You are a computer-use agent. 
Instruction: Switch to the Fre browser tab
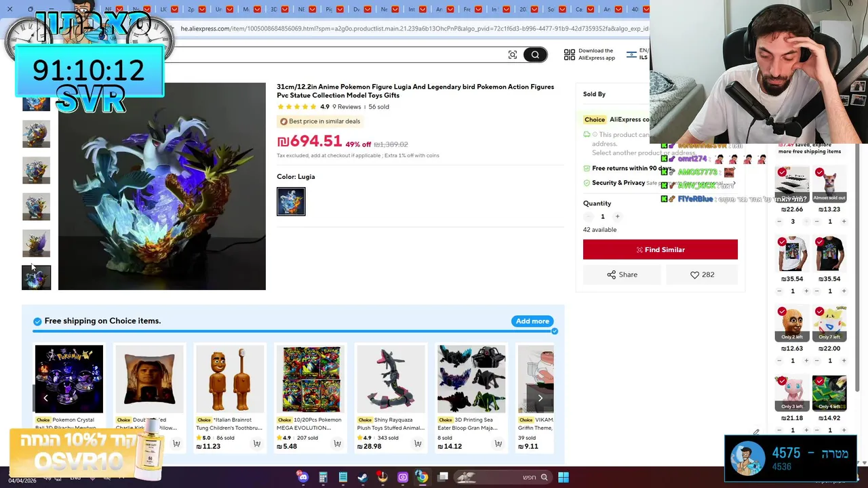coord(471,9)
